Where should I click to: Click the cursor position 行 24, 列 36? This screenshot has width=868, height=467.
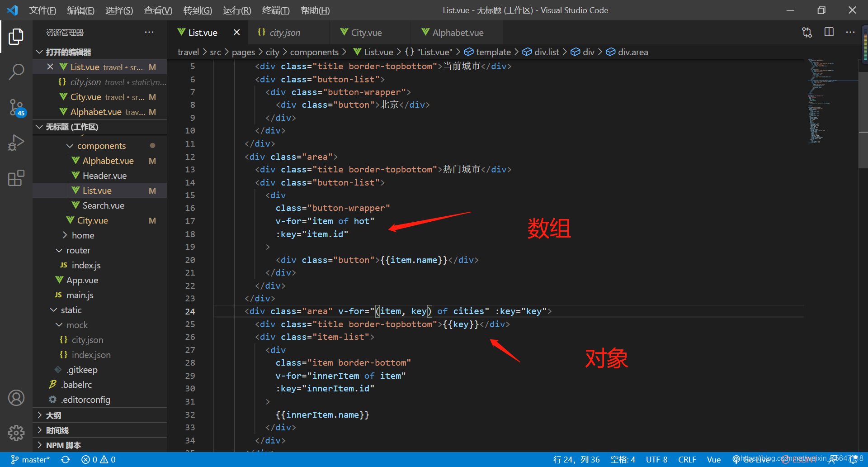click(576, 459)
